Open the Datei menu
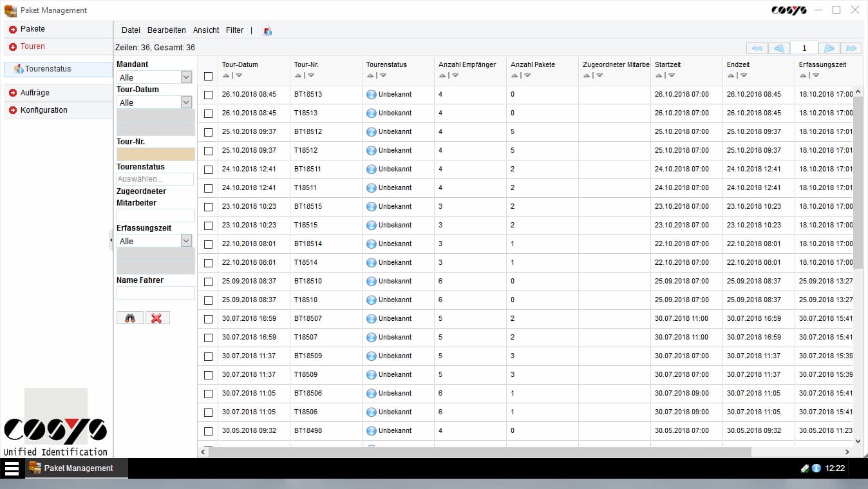Screen dimensions: 868x489 pos(130,30)
